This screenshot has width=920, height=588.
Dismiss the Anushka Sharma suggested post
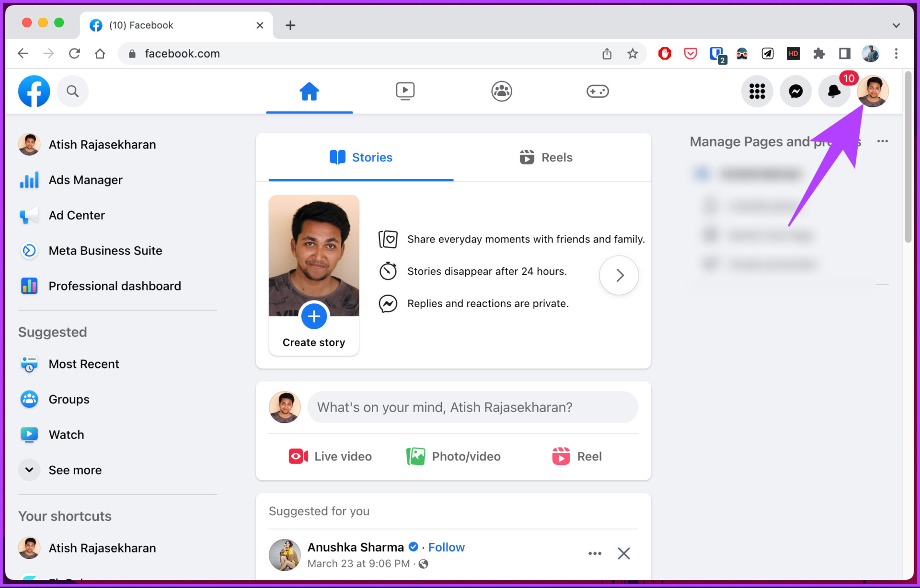click(x=623, y=553)
